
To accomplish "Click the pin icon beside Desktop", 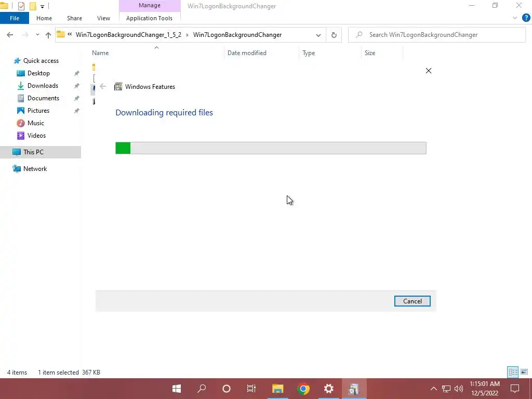I will click(x=77, y=73).
